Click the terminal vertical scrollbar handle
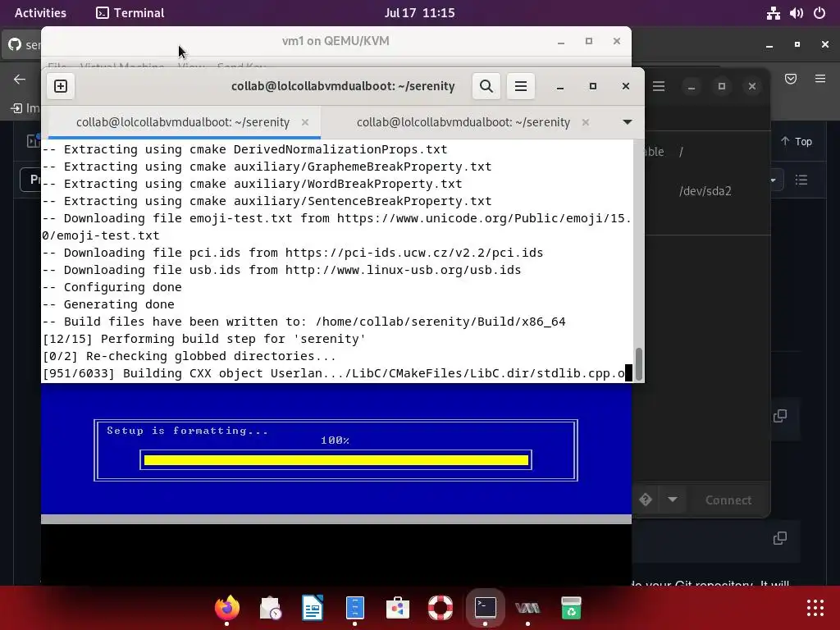This screenshot has height=630, width=840. point(638,363)
